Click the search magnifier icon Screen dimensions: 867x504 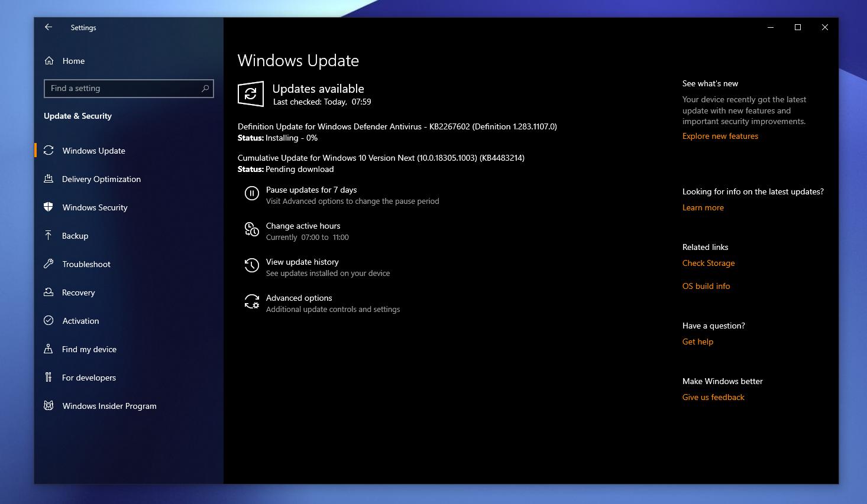click(205, 89)
